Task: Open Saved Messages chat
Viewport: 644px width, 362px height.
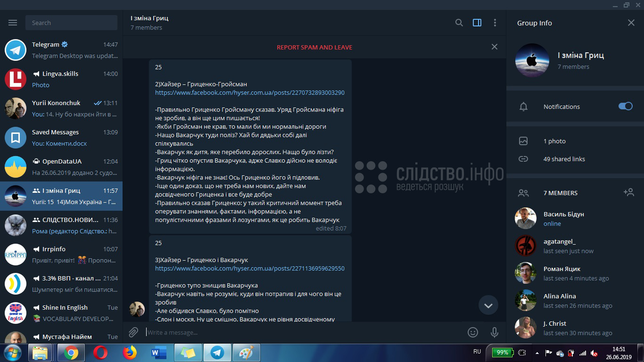Action: tap(61, 138)
